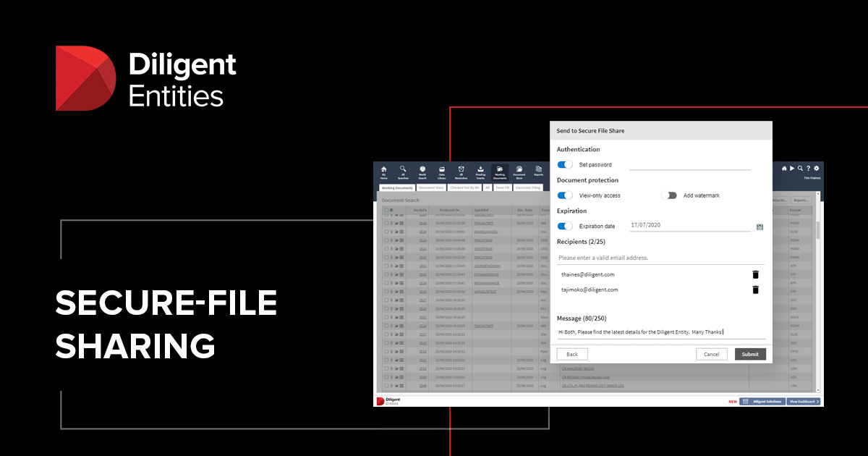Click the top-right home icon

click(x=784, y=169)
